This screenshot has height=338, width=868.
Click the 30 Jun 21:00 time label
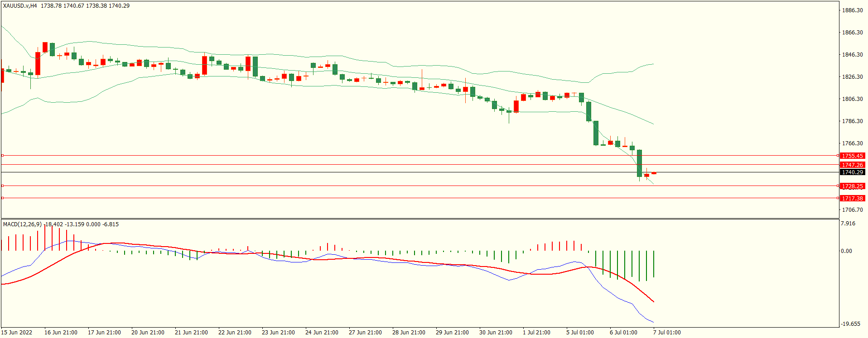tap(496, 333)
